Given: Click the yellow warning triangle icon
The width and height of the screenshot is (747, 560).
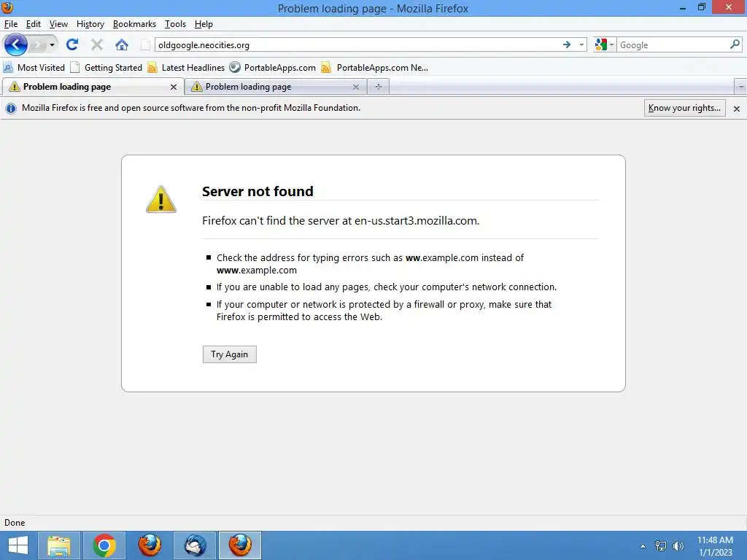Looking at the screenshot, I should tap(161, 199).
